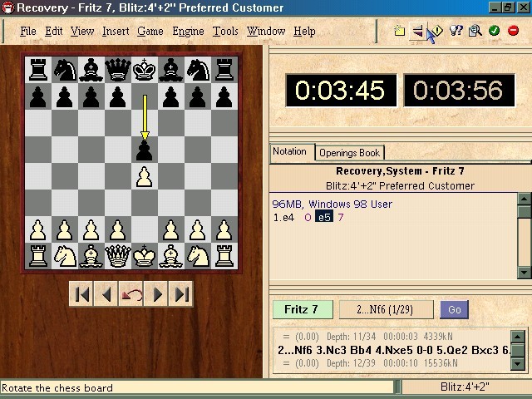Select the black pawn on e5

click(x=144, y=150)
